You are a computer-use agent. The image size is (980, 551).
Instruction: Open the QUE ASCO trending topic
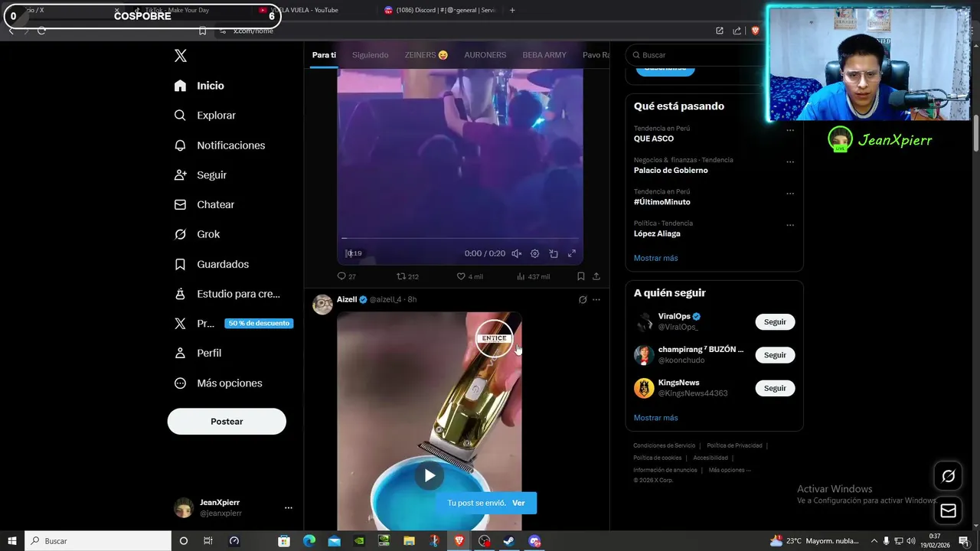click(654, 139)
